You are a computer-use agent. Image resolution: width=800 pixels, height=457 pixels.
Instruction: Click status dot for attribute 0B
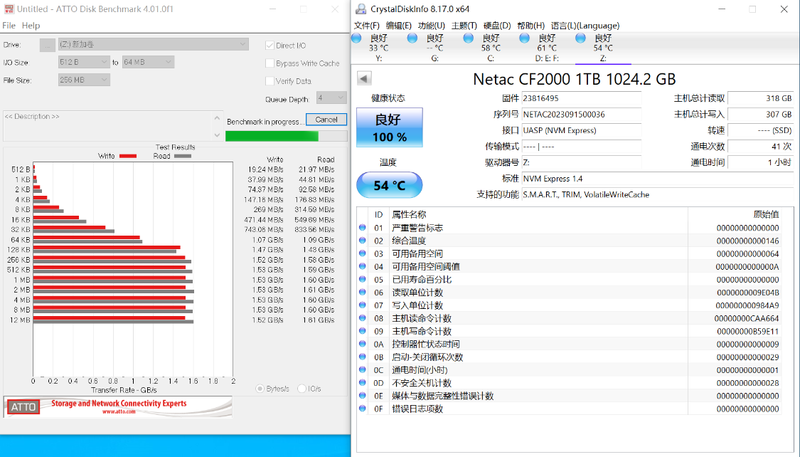(363, 357)
